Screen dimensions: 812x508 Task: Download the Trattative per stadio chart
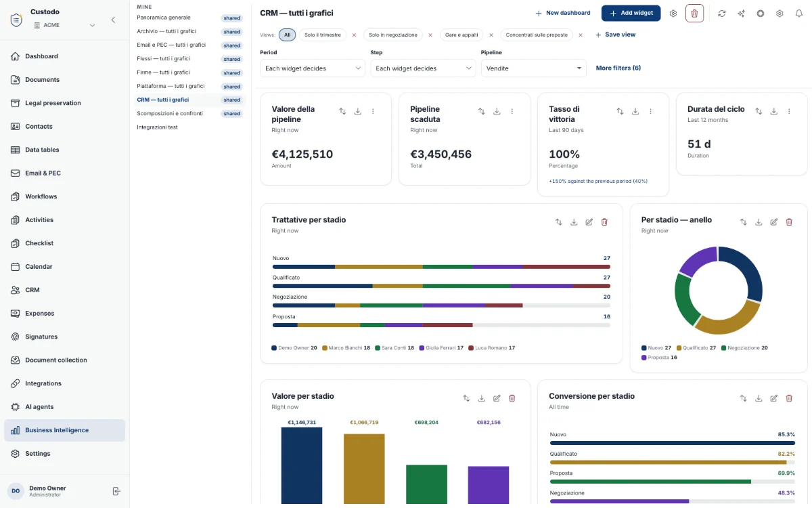[574, 221]
